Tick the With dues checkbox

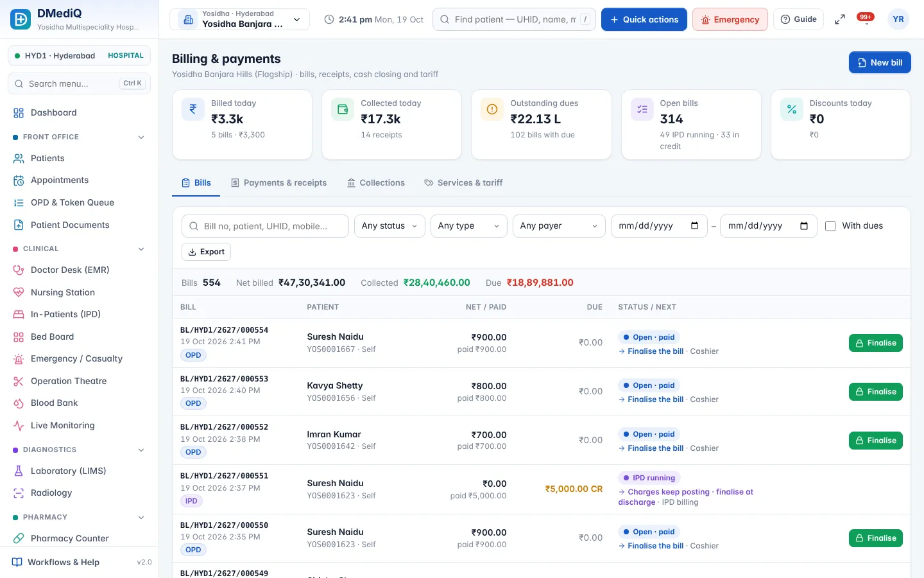tap(830, 226)
